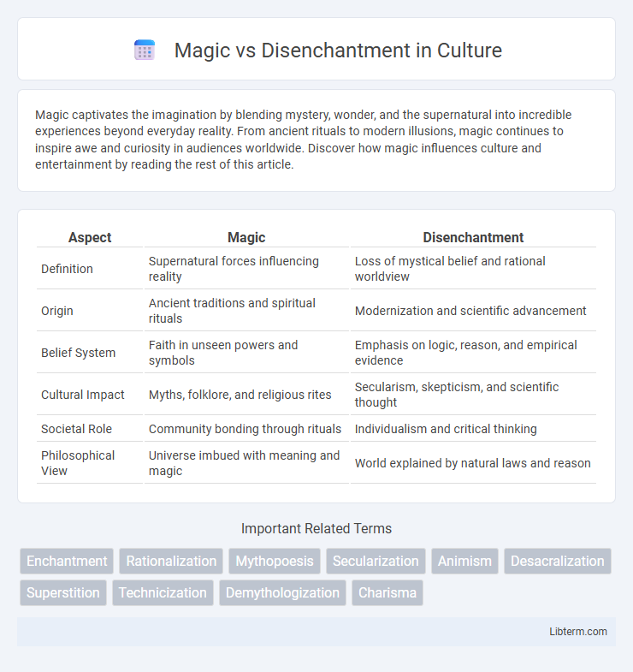Click 'World explained by natural laws and reason' cell
633x672 pixels.
pyautogui.click(x=473, y=463)
